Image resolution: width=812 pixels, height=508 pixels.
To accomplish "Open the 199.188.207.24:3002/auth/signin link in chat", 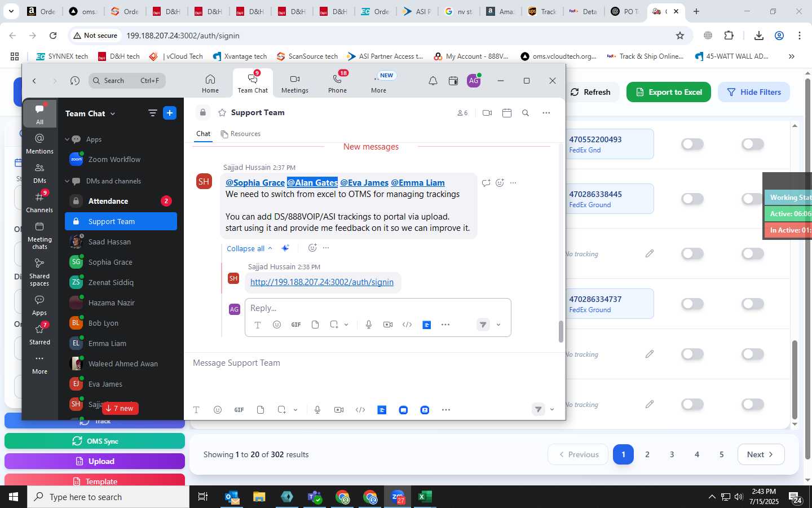I will coord(322,282).
